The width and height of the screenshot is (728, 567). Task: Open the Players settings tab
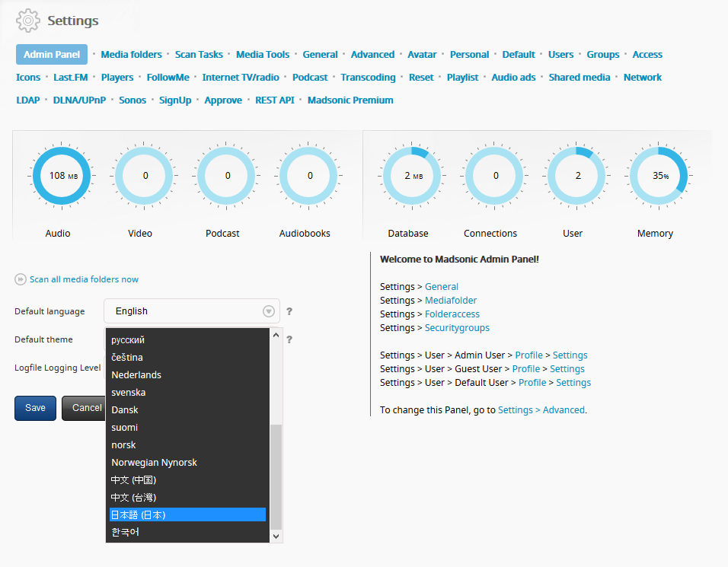coord(117,77)
